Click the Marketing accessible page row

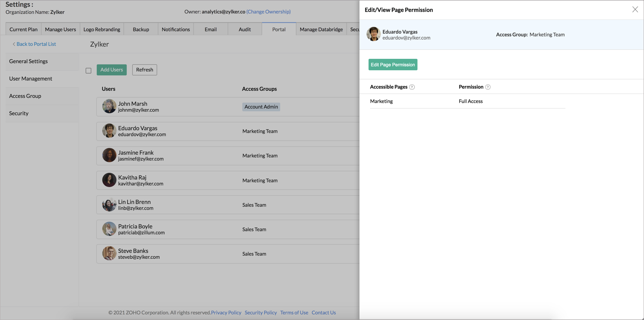pyautogui.click(x=468, y=101)
